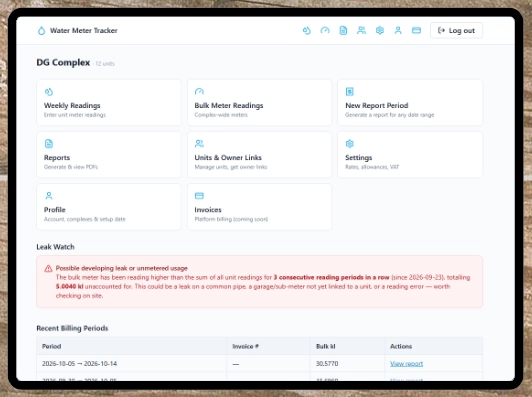Open the Settings card
Viewport: 532px width, 397px height.
pos(410,155)
